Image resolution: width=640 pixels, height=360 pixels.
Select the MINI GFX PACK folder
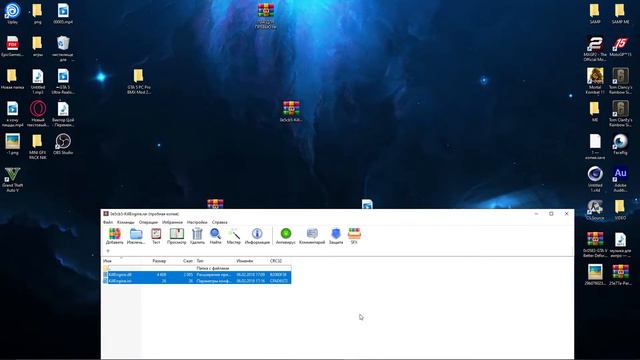click(38, 146)
